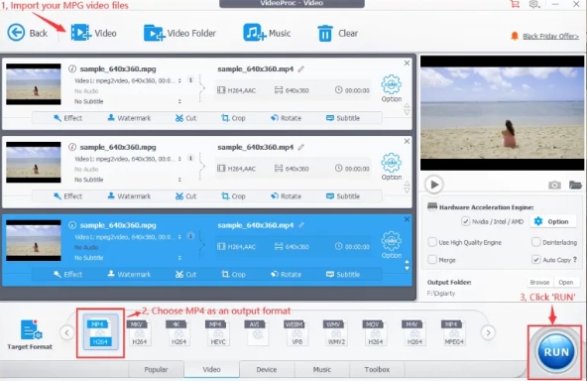Image resolution: width=588 pixels, height=381 pixels.
Task: Import a Video Folder
Action: (x=179, y=33)
